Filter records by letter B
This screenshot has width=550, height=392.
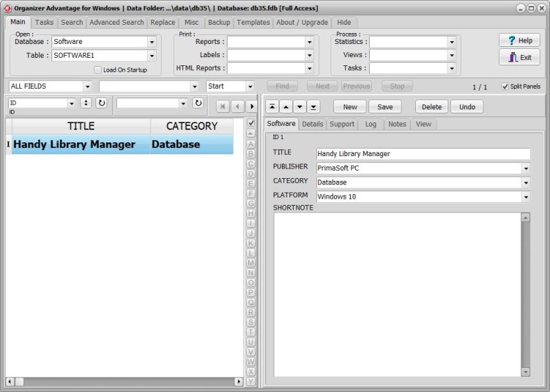[251, 154]
